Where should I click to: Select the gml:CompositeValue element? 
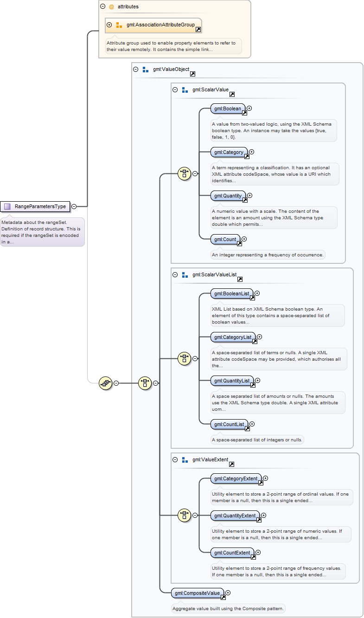point(198,593)
